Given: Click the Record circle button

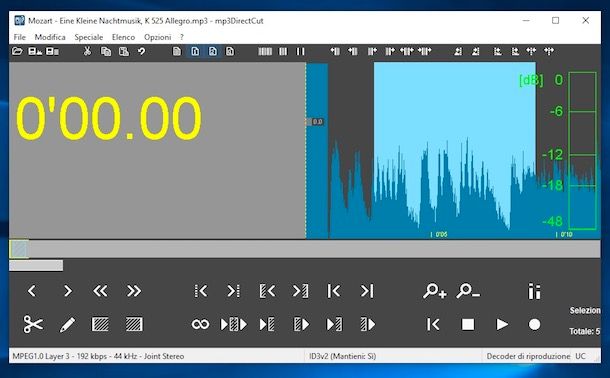Looking at the screenshot, I should pyautogui.click(x=535, y=324).
